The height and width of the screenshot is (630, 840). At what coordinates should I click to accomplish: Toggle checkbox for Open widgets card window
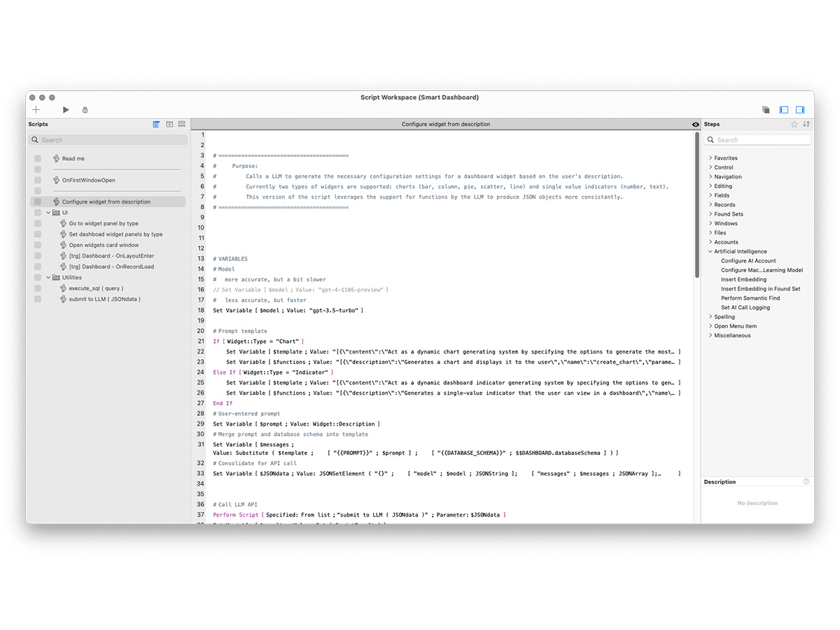point(38,245)
